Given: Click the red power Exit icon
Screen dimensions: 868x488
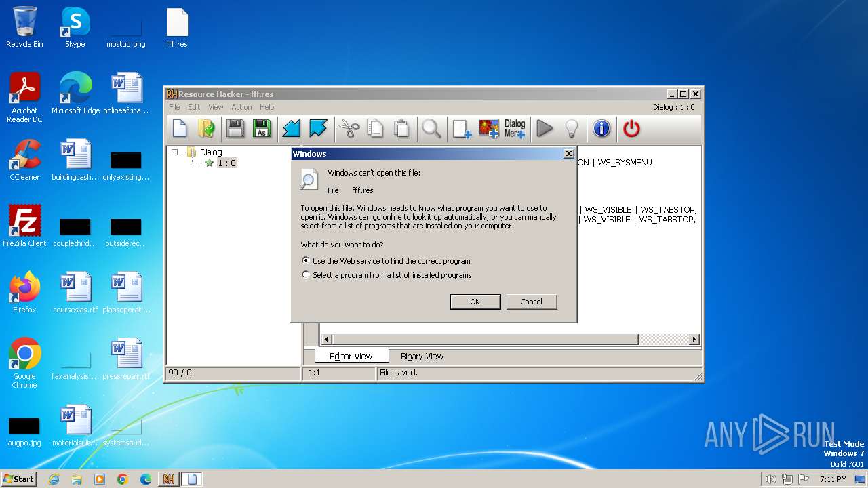Looking at the screenshot, I should (x=631, y=128).
